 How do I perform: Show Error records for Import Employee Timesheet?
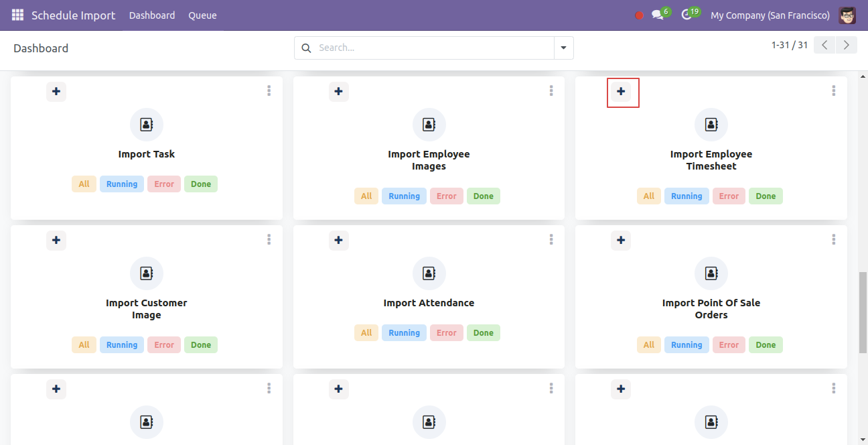(729, 196)
